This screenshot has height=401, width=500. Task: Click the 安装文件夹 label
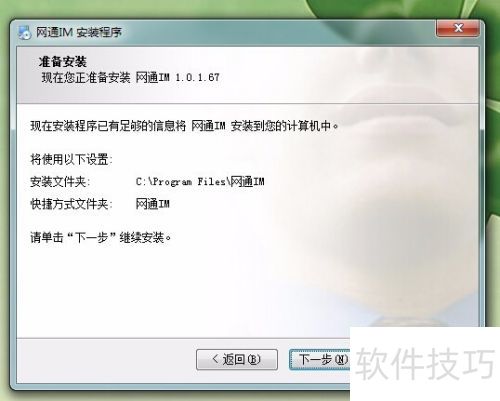point(60,182)
